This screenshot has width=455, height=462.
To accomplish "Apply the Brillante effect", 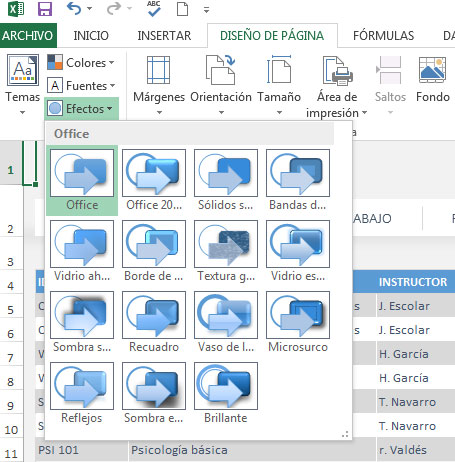I will 226,393.
